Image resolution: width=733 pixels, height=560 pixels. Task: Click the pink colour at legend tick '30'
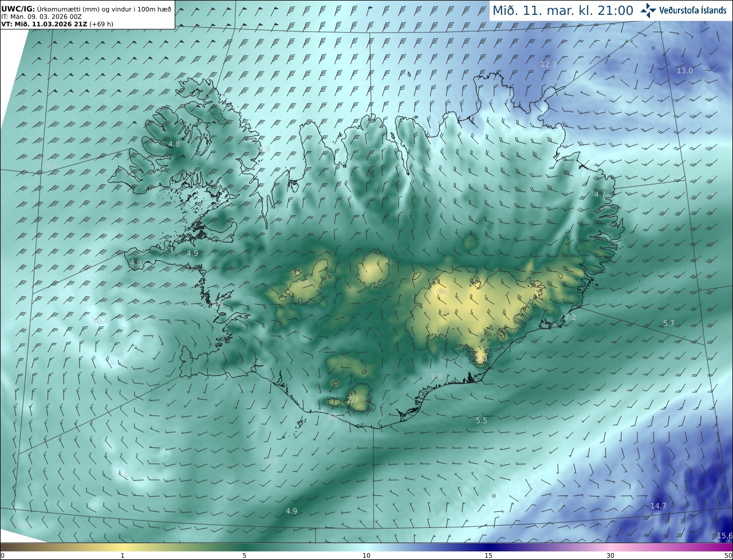coord(610,547)
